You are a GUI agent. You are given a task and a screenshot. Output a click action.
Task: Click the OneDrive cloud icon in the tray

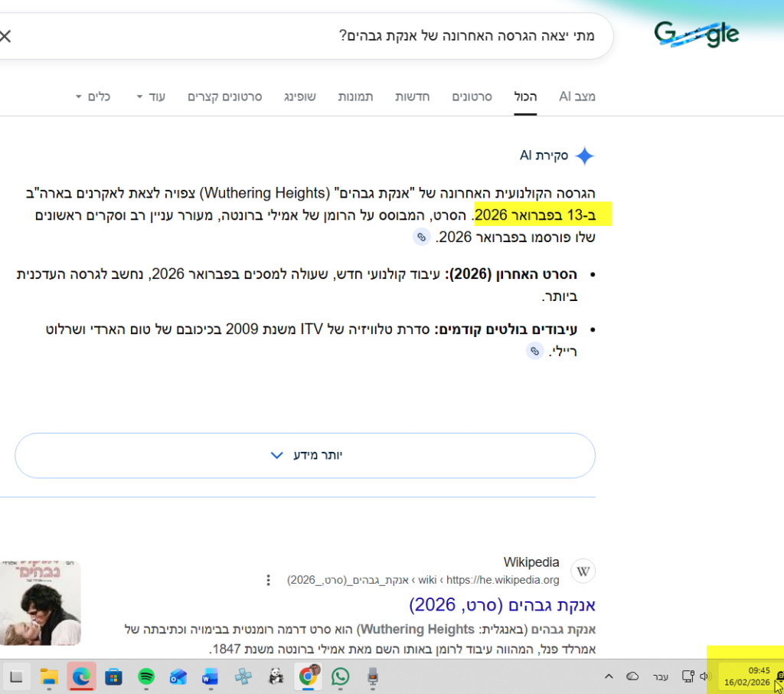(x=633, y=677)
